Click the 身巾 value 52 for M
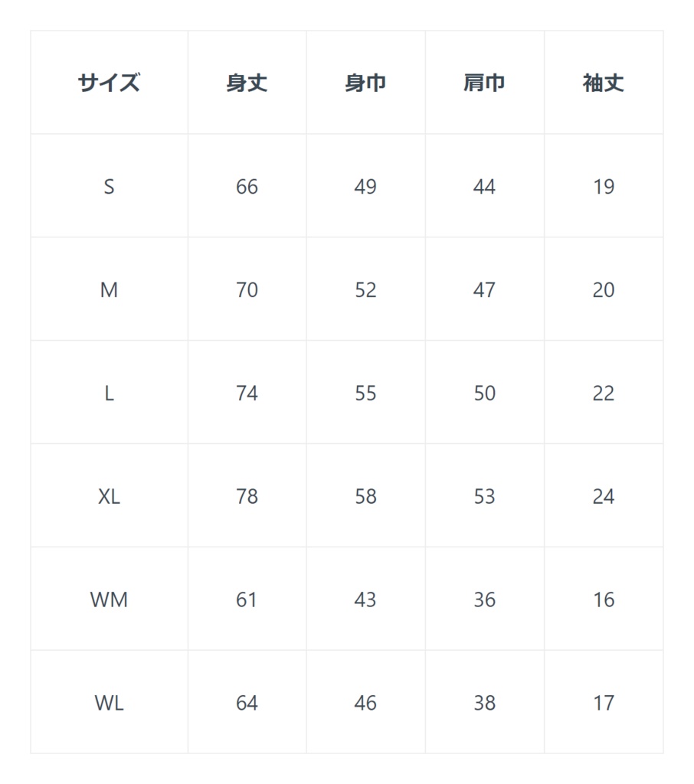 [x=365, y=290]
